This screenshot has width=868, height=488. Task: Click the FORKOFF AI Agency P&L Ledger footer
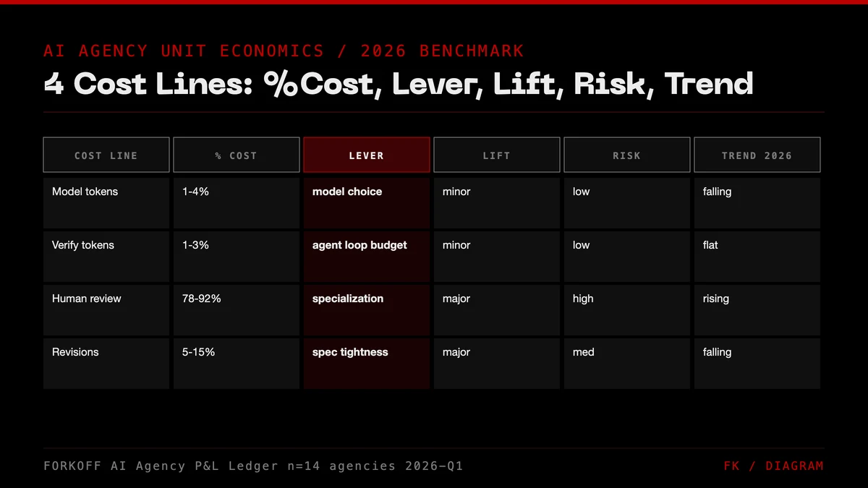pos(253,466)
